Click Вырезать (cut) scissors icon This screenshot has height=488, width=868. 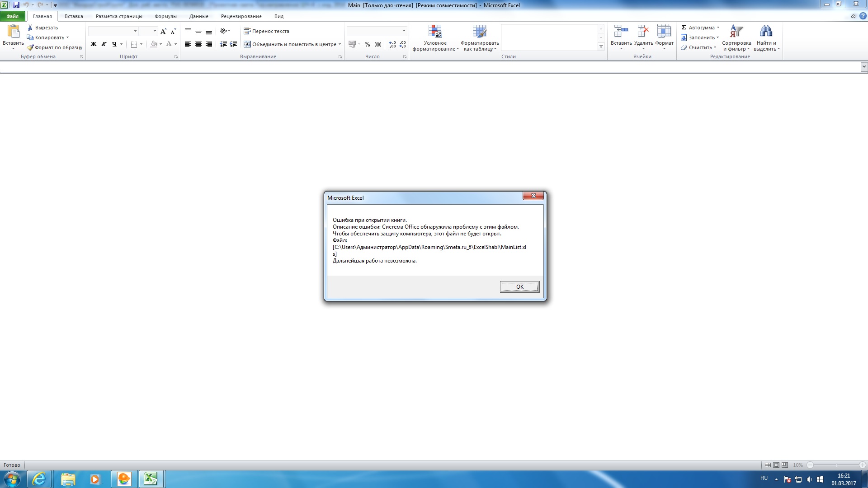click(43, 28)
